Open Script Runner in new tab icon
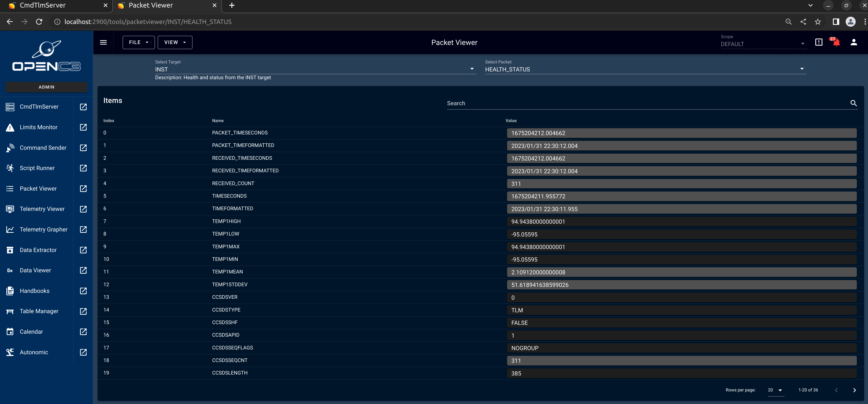 pos(83,168)
